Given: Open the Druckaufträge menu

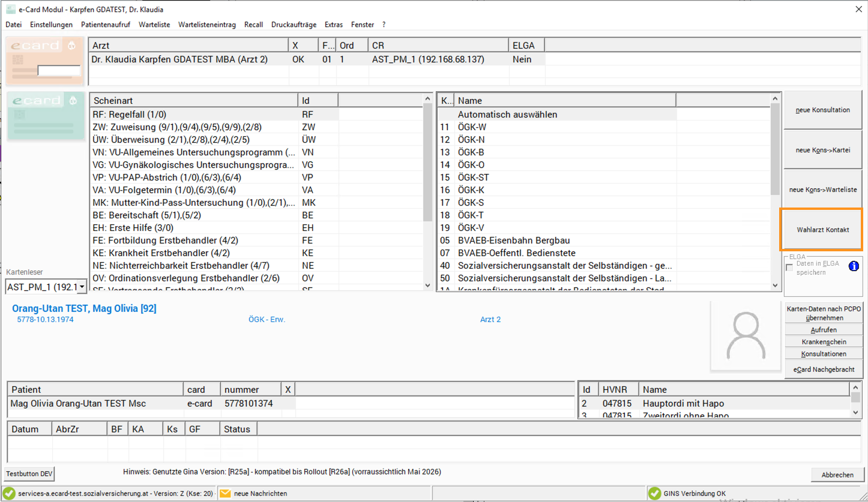Looking at the screenshot, I should 294,25.
